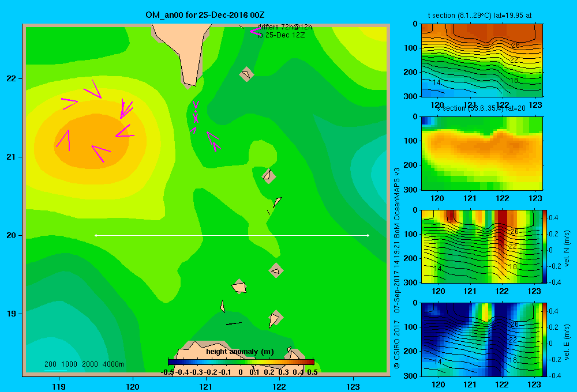
Task: Select the 'drifters 72h@12h' legend label
Action: coord(284,27)
